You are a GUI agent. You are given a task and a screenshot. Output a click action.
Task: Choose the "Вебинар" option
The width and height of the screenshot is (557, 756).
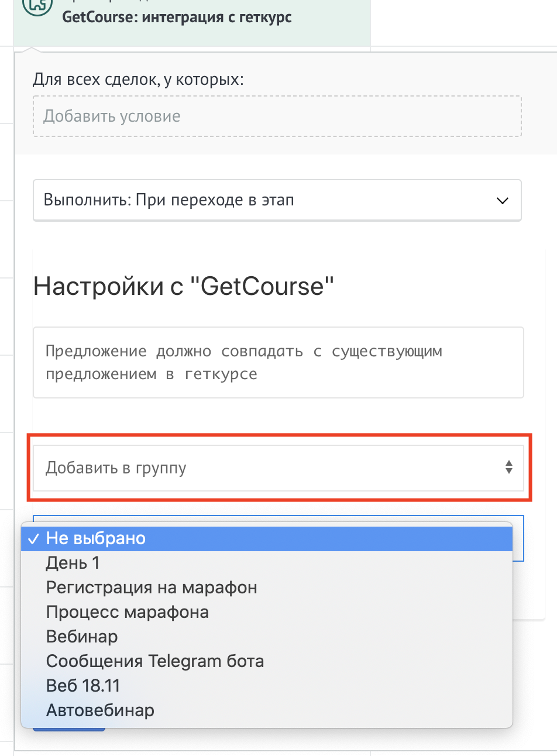pos(82,637)
